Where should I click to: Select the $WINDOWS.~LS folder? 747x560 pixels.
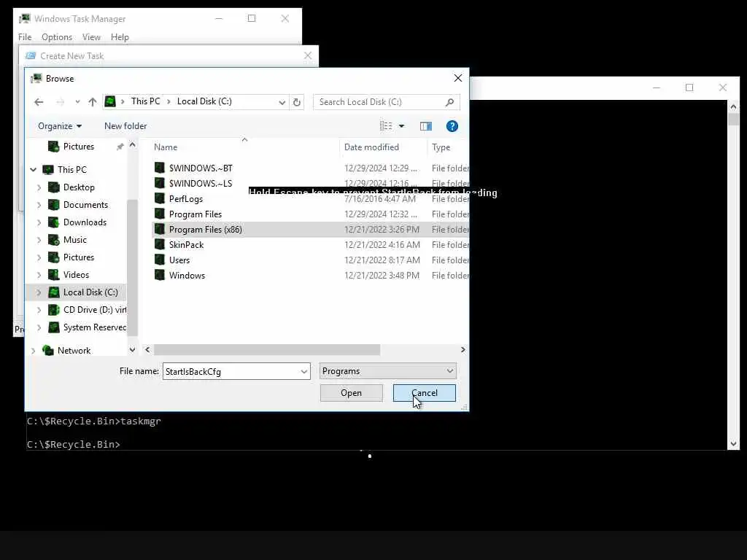tap(201, 183)
